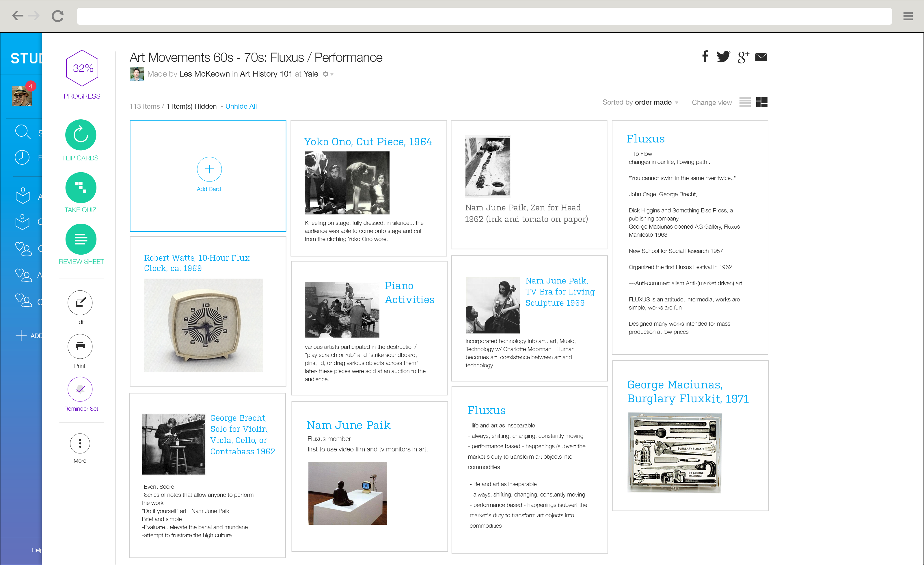Screen dimensions: 924x565
Task: Click the George Brecht violin photo
Action: [173, 444]
